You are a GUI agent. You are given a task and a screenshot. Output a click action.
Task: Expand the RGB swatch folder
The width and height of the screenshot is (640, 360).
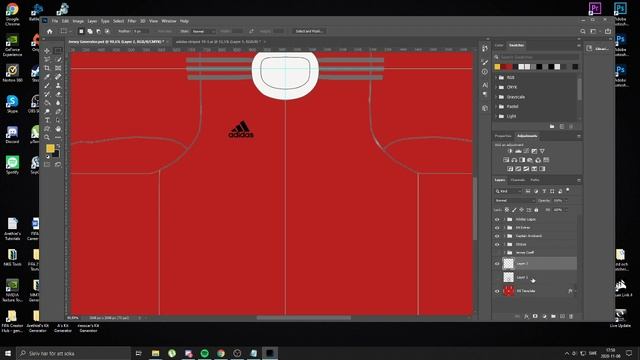point(497,77)
